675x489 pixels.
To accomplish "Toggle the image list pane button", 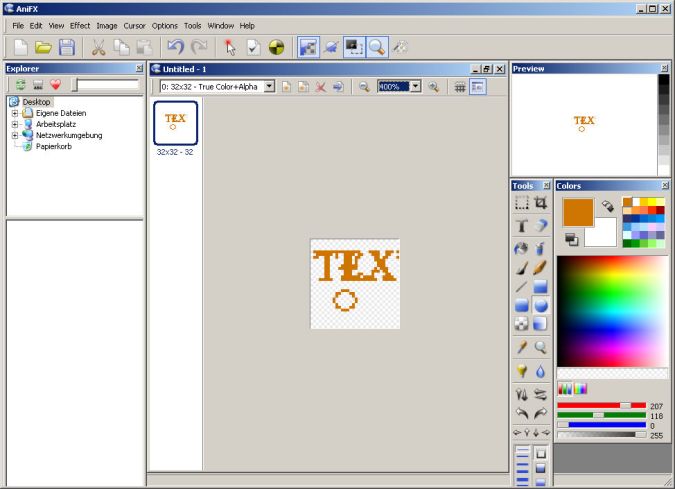I will pos(477,87).
